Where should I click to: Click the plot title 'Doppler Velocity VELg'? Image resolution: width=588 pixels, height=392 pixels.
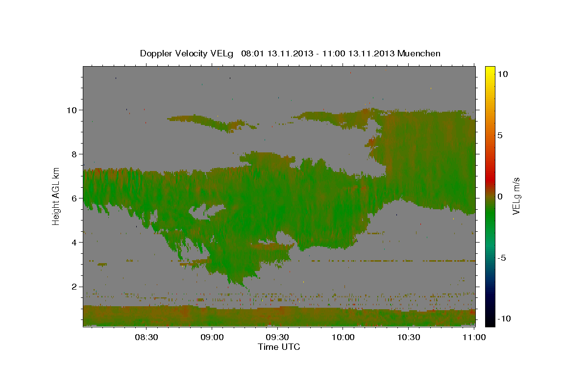(187, 53)
